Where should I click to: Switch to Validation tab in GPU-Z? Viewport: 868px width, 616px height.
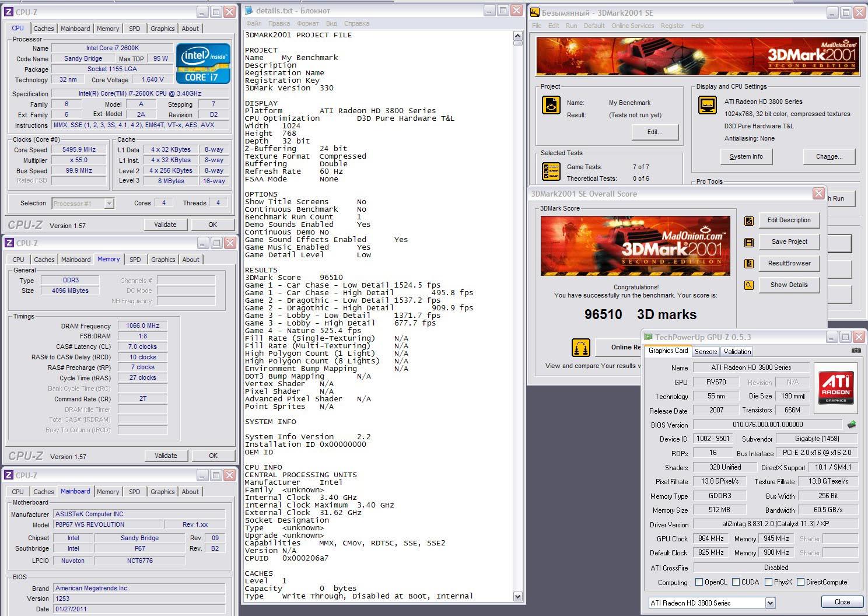(737, 351)
